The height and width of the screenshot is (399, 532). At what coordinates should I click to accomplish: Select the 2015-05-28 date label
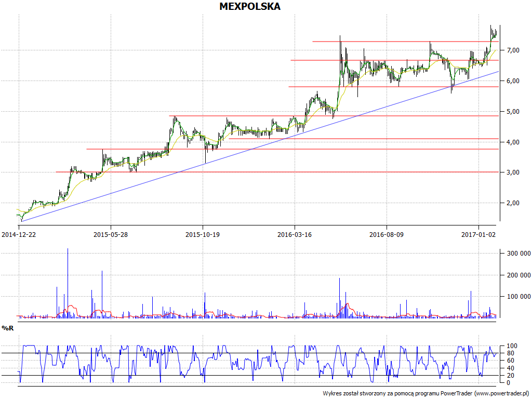(111, 234)
